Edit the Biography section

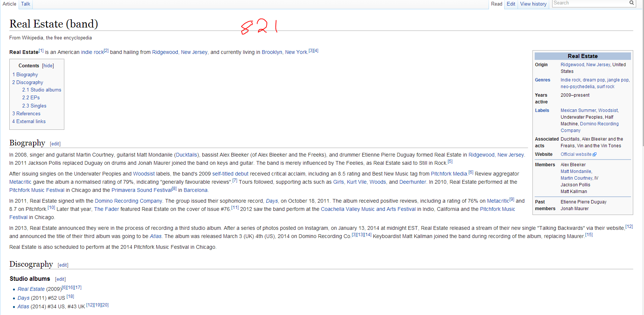(55, 144)
